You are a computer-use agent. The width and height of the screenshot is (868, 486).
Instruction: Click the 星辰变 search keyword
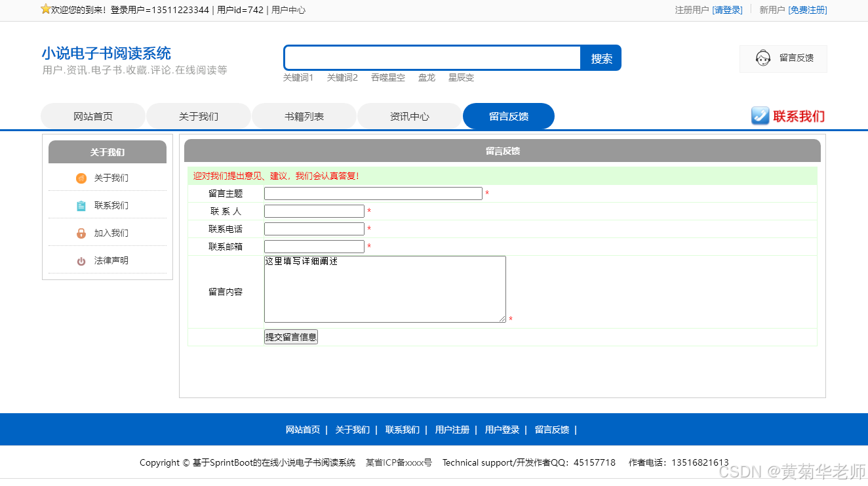tap(461, 77)
